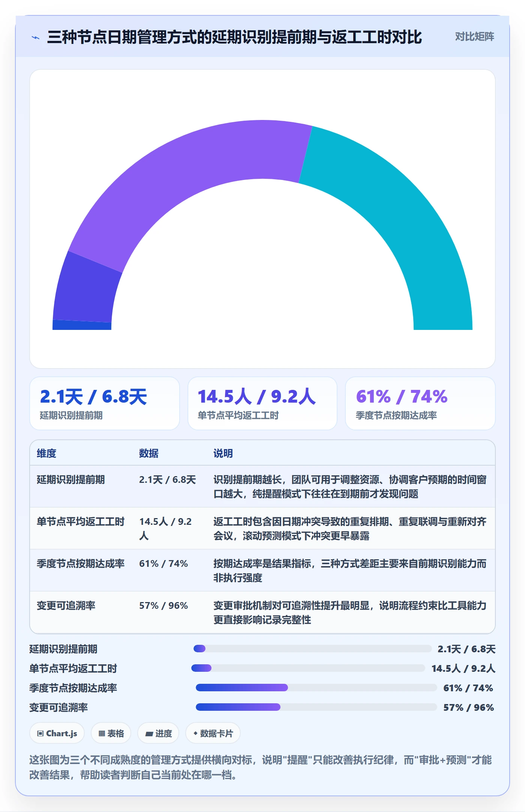Click the progress row value "57% / 96%"
This screenshot has height=812, width=525.
click(469, 707)
